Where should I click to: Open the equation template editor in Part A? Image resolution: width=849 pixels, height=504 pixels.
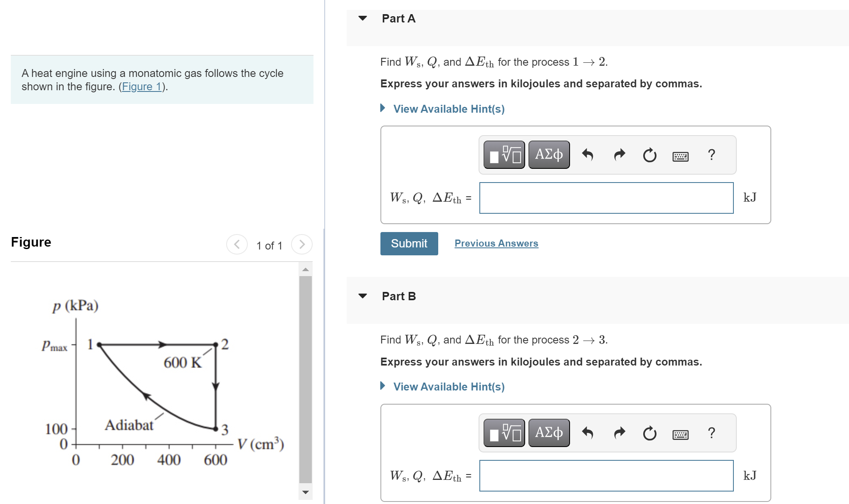[503, 155]
